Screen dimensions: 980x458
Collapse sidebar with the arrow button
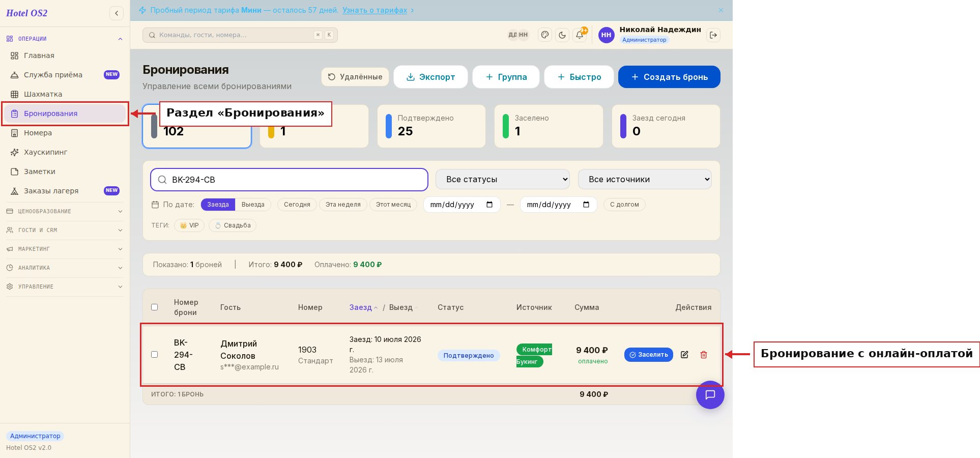point(117,13)
